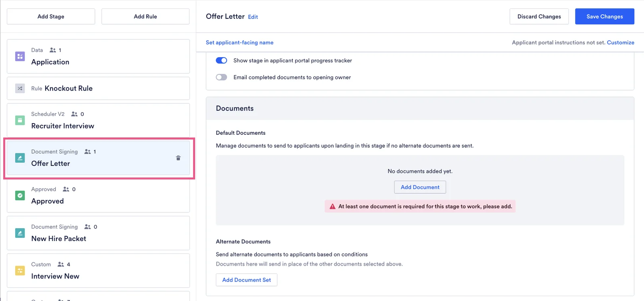Click the Documents section header
Image resolution: width=644 pixels, height=301 pixels.
[420, 108]
